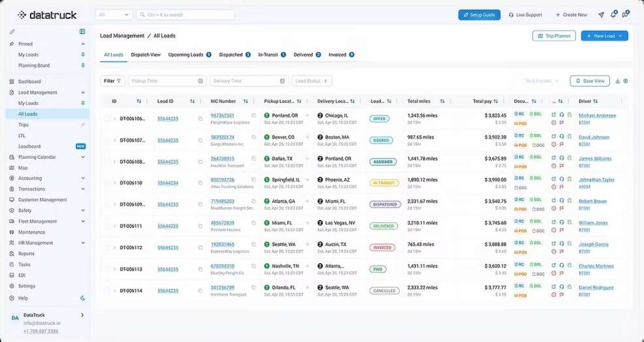Click the paper plane send icon

coord(601,14)
